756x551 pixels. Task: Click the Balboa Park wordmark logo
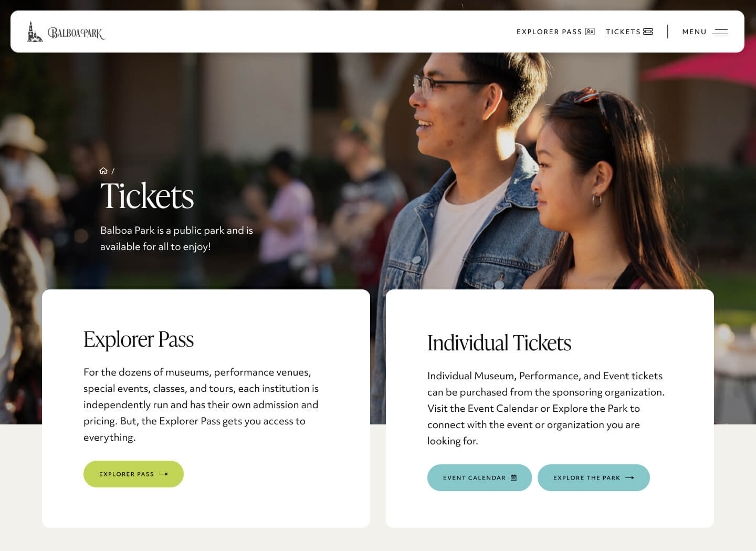tap(76, 33)
